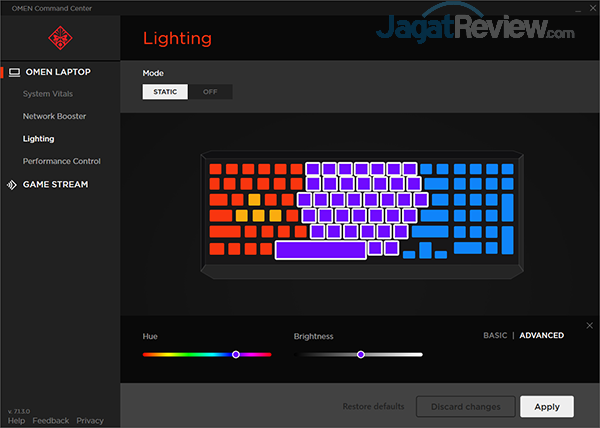600x428 pixels.
Task: Switch to BASIC lighting options
Action: click(495, 336)
